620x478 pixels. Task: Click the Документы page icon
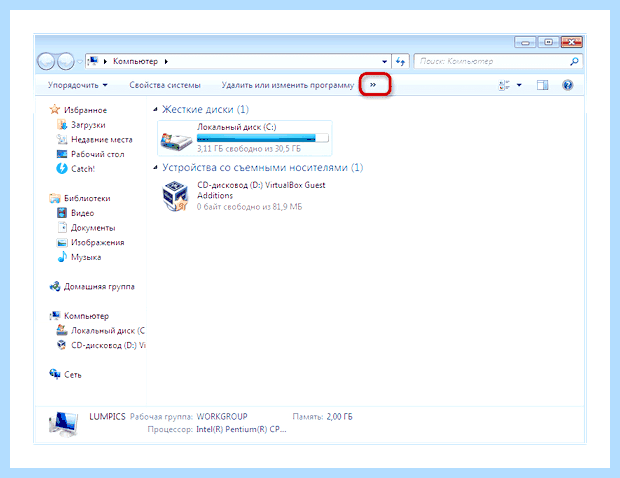[62, 227]
